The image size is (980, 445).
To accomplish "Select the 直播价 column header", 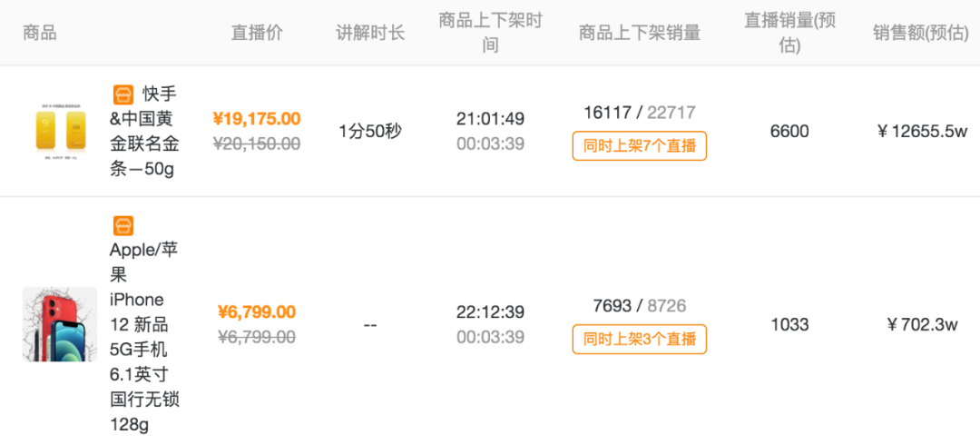I will 257,33.
